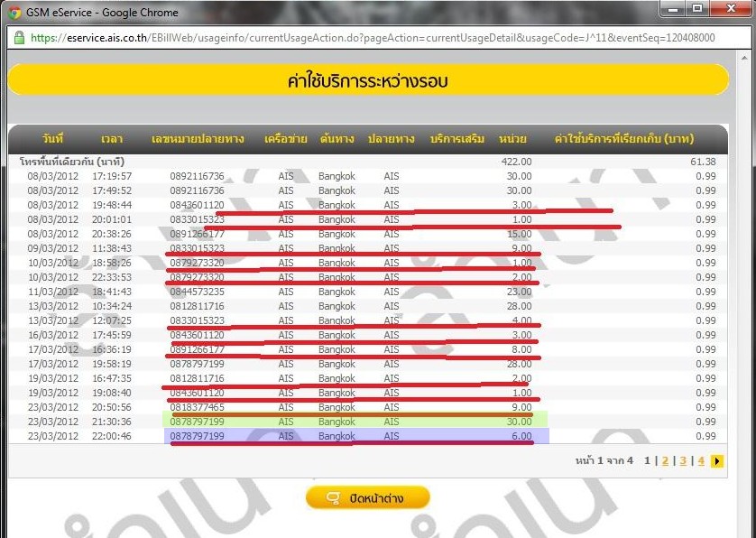
Task: Click the เครือข่าย column header
Action: [x=285, y=139]
